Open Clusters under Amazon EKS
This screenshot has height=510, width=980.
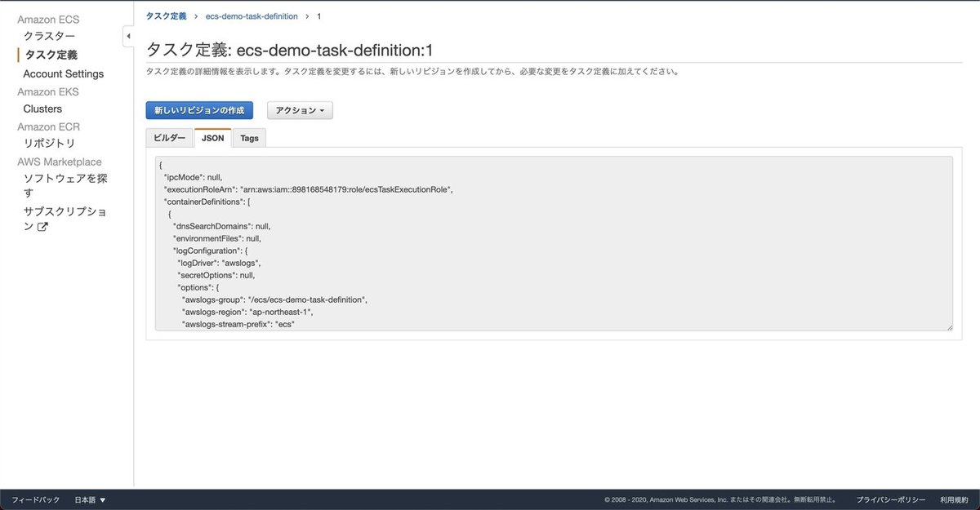pos(42,109)
